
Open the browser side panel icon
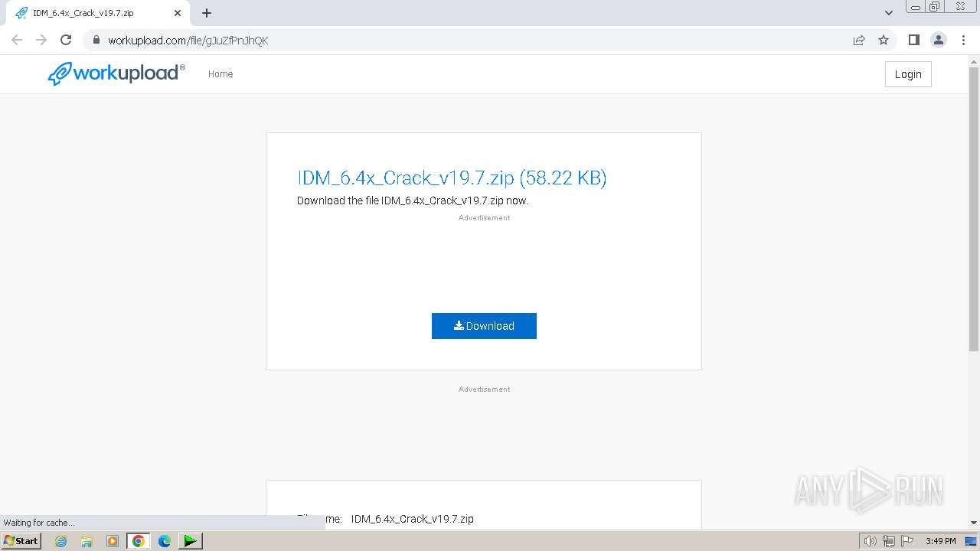coord(913,40)
